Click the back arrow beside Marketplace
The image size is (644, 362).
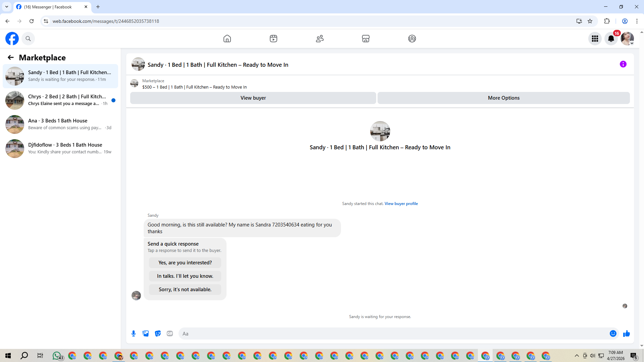11,57
